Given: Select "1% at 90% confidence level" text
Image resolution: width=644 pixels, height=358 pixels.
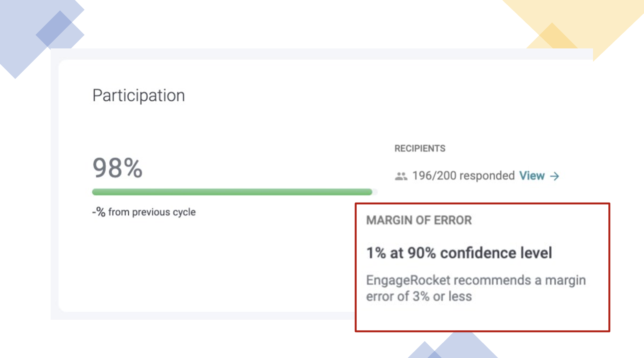Looking at the screenshot, I should point(459,253).
